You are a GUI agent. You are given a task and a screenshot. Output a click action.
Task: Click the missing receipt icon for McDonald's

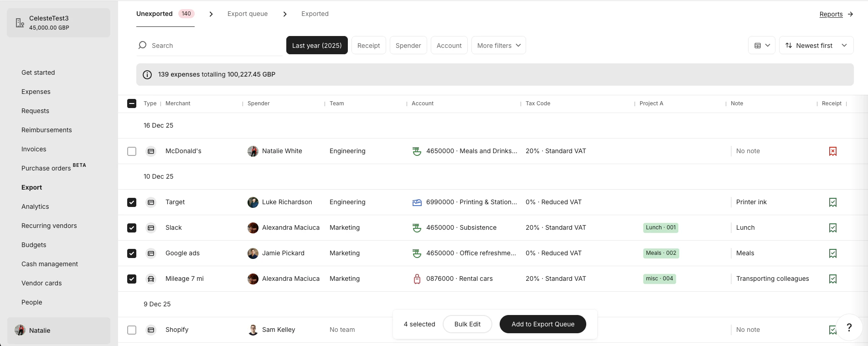833,151
